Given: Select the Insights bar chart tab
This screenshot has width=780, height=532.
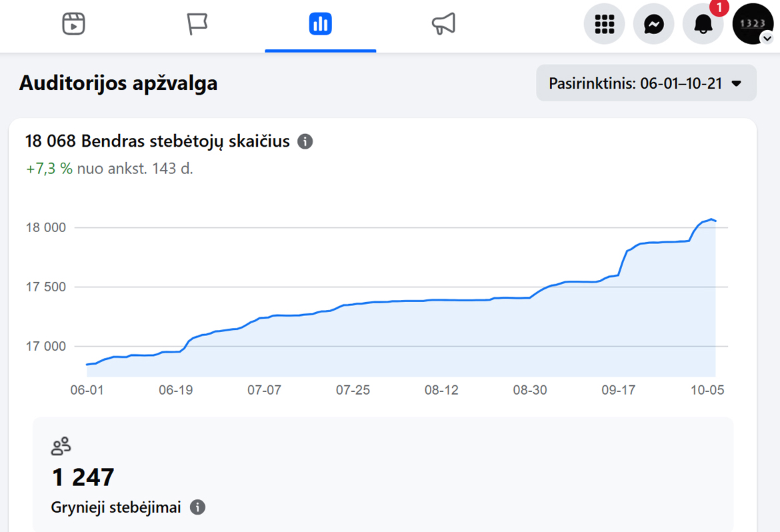Looking at the screenshot, I should tap(321, 24).
